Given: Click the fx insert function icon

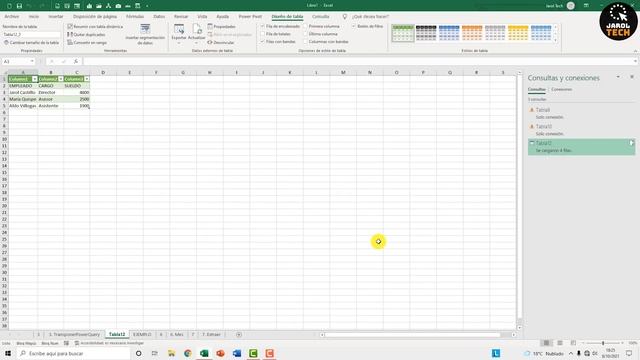Looking at the screenshot, I should click(x=76, y=61).
